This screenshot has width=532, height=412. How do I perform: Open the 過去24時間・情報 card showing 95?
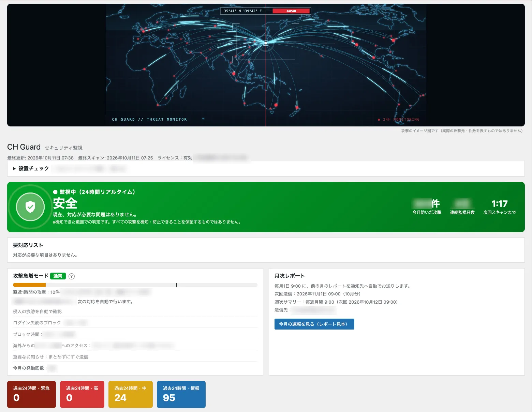[x=181, y=394]
